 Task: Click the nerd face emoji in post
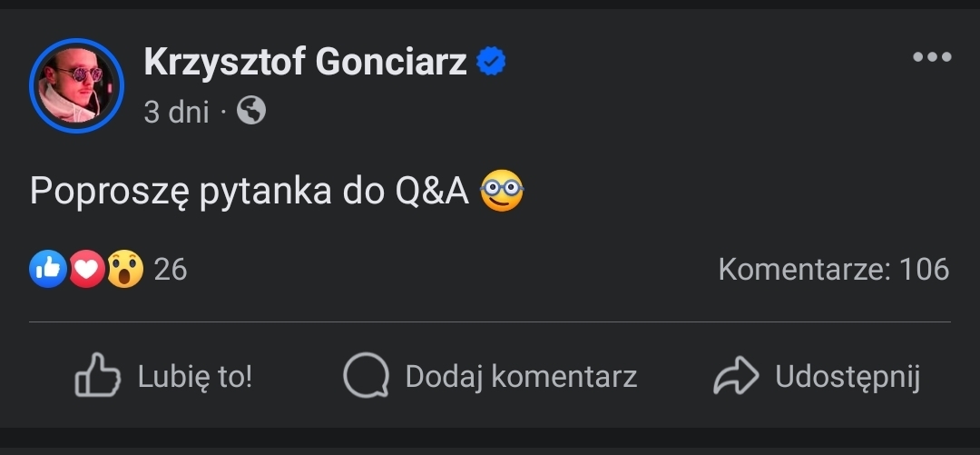click(502, 191)
